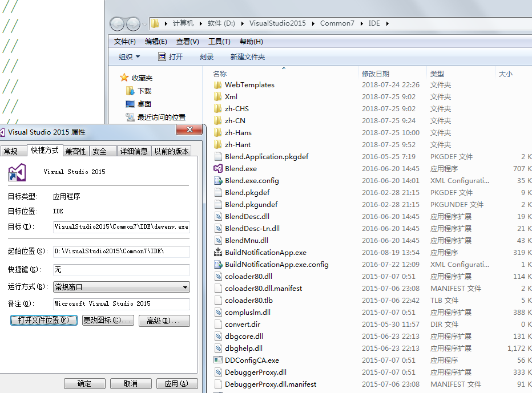Open the 文件(F) menu
Screen dimensions: 532x393
pos(124,42)
